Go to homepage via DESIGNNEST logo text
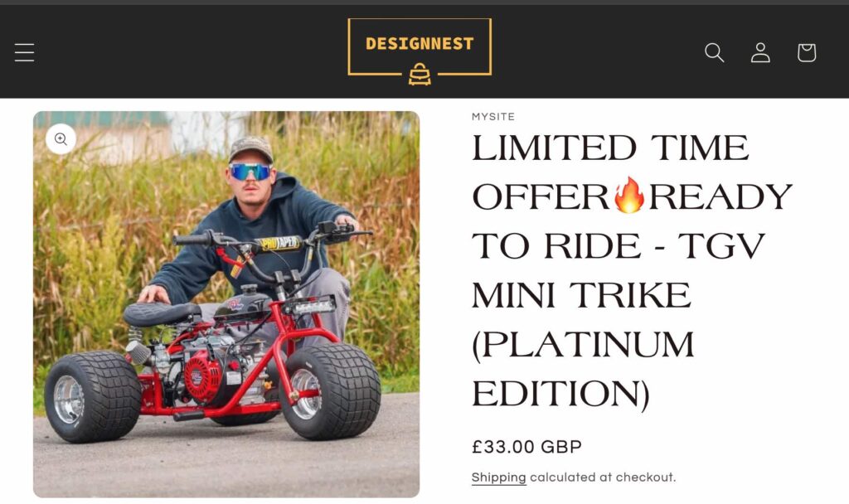The image size is (849, 504). coord(420,43)
